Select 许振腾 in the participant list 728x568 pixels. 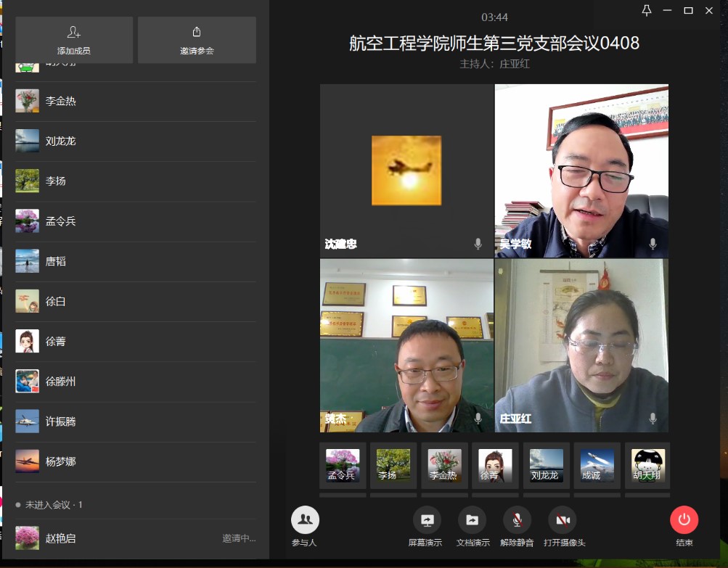click(x=61, y=421)
